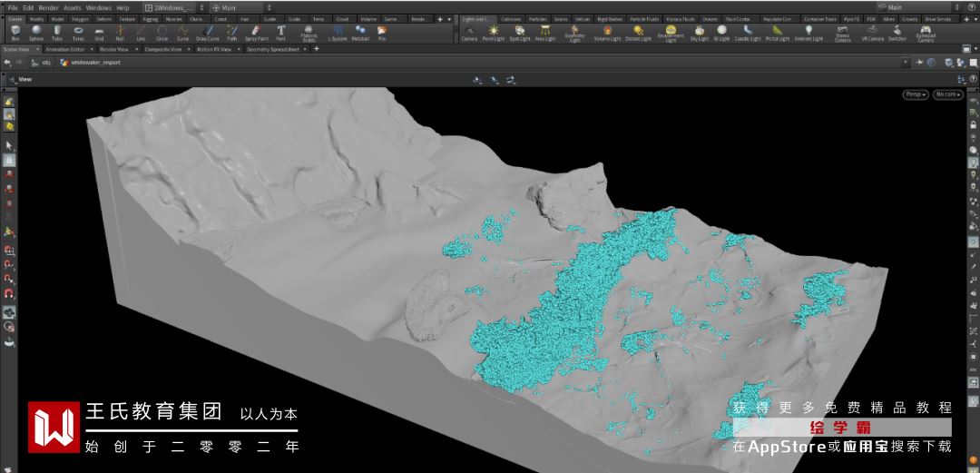The image size is (980, 473).
Task: Open the Persp viewport camera dropdown
Action: 915,94
